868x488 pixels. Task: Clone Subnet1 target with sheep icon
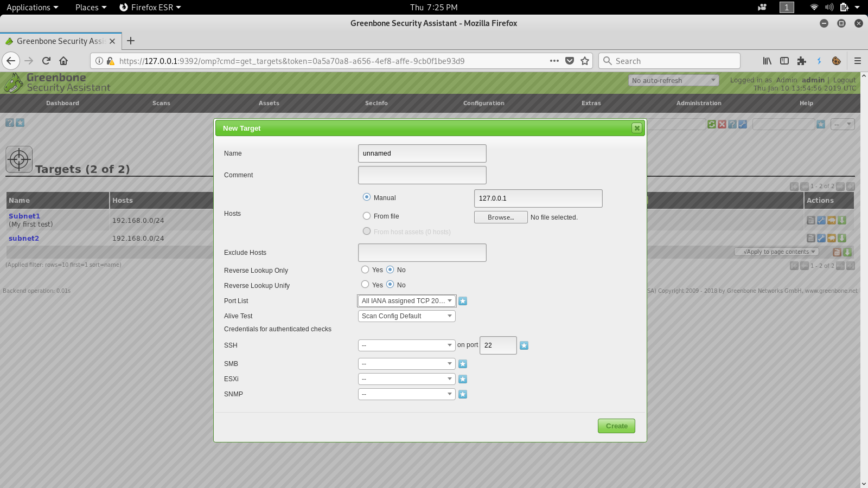pyautogui.click(x=832, y=220)
